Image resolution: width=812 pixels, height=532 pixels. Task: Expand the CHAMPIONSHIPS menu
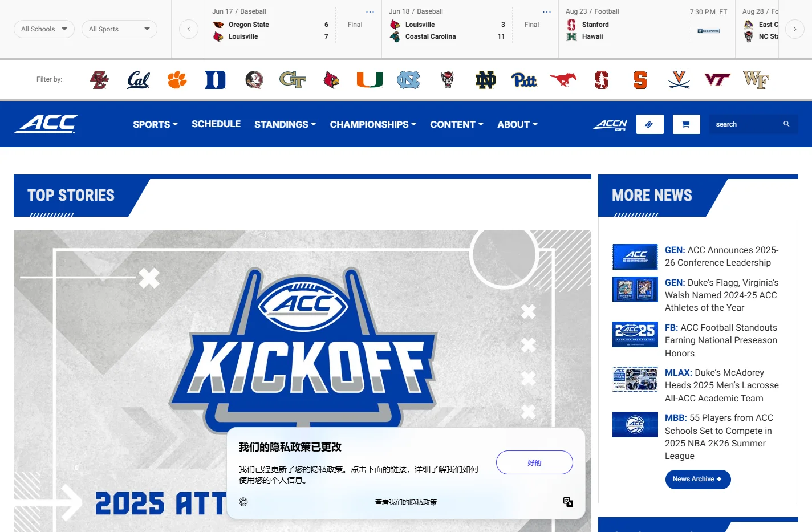click(373, 124)
